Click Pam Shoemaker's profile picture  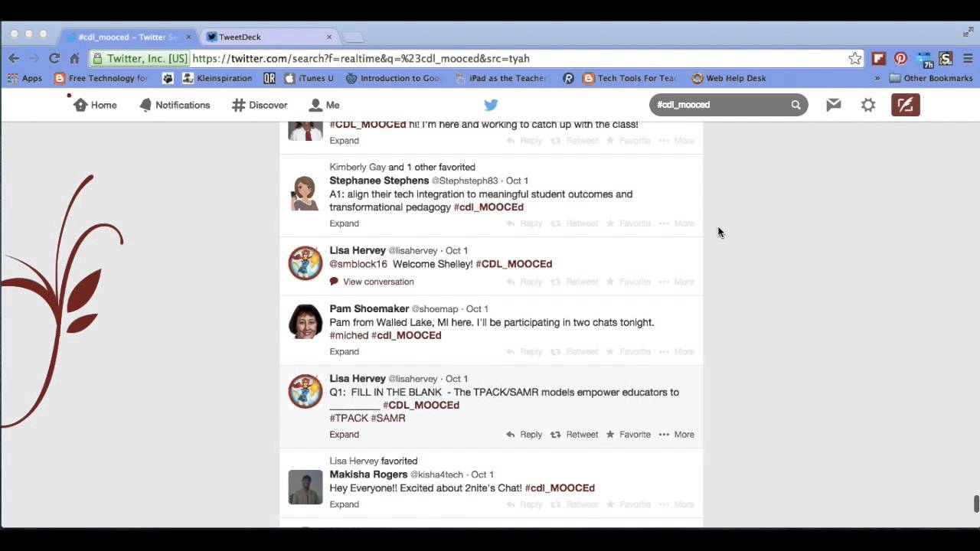[305, 321]
